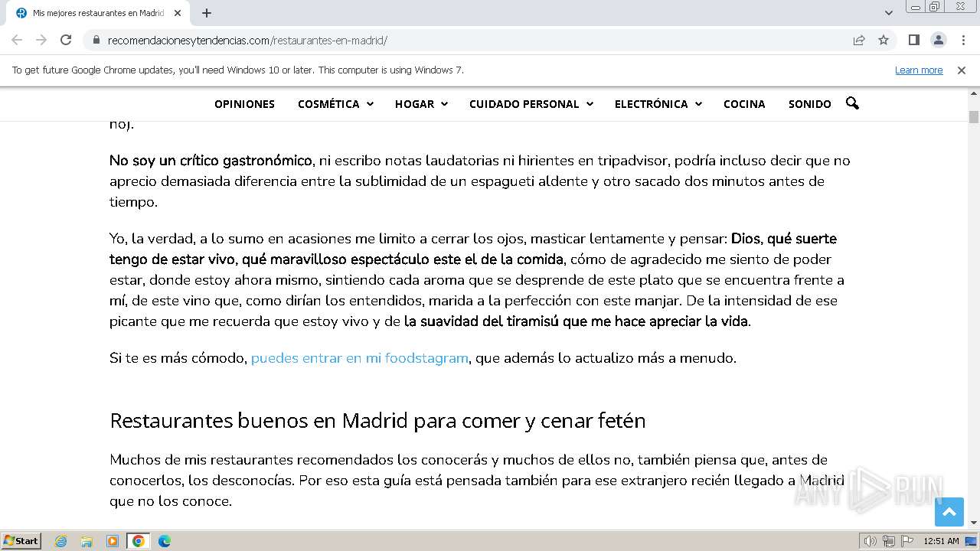
Task: Share this page icon
Action: tap(859, 40)
